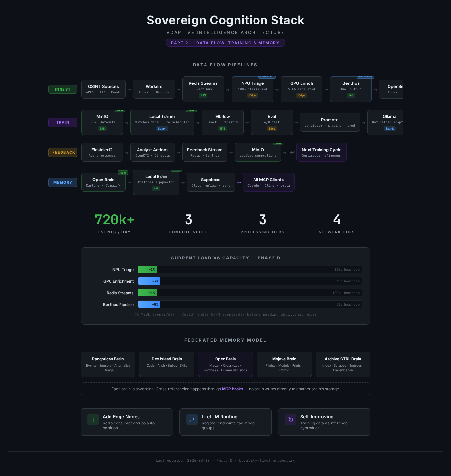Click the swap-arrows icon beside LiteLLM Routing

[x=192, y=420]
